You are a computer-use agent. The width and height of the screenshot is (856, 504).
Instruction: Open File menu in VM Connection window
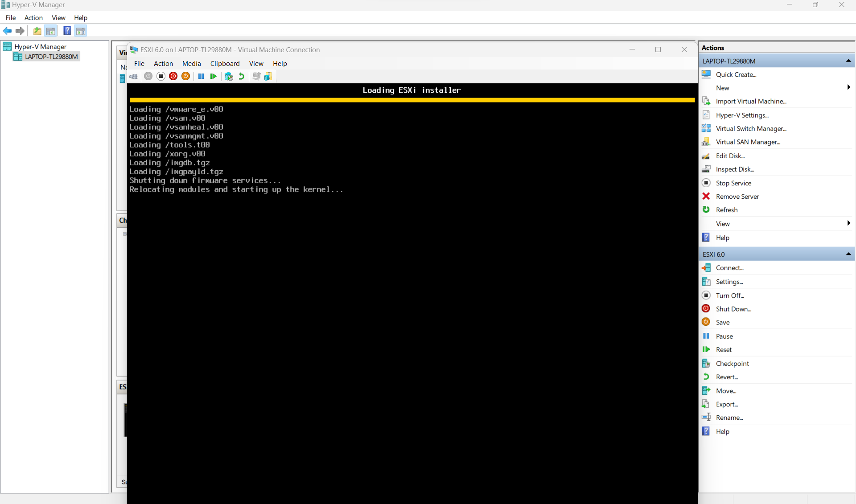point(139,64)
